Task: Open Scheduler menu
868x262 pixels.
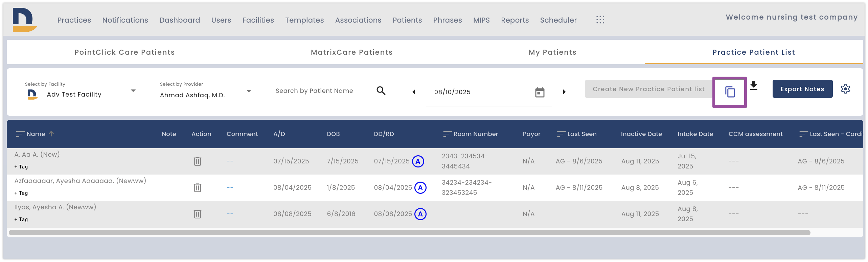Action: tap(558, 20)
